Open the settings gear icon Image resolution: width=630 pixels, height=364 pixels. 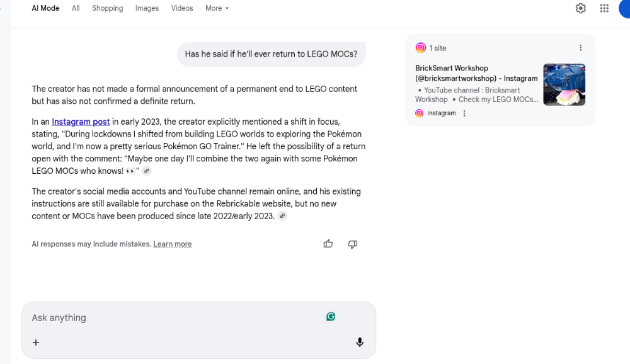581,8
